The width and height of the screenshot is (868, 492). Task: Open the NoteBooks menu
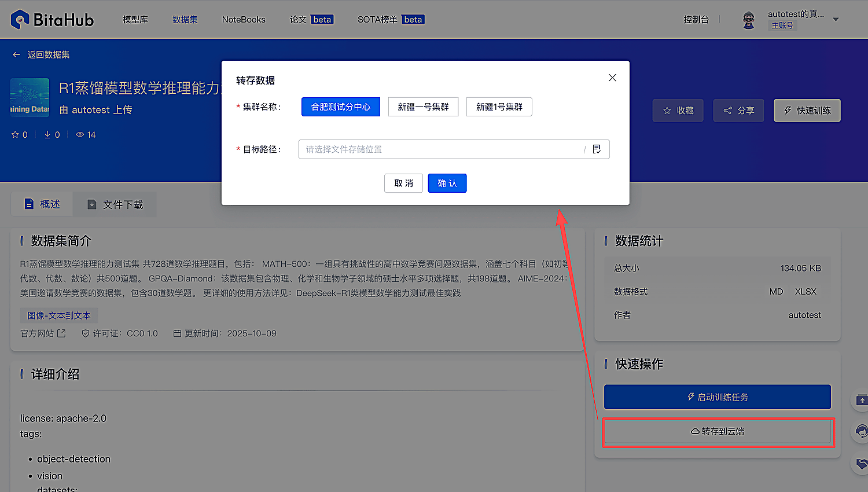pyautogui.click(x=244, y=20)
